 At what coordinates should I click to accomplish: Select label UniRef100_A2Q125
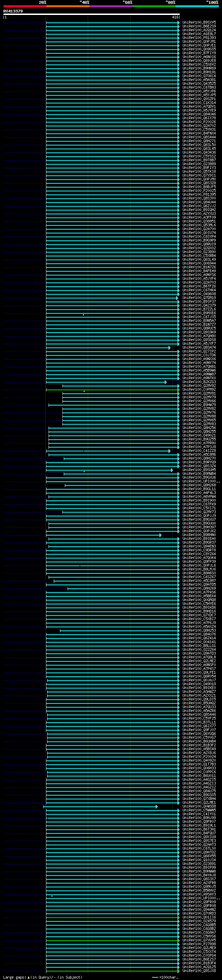(x=199, y=967)
